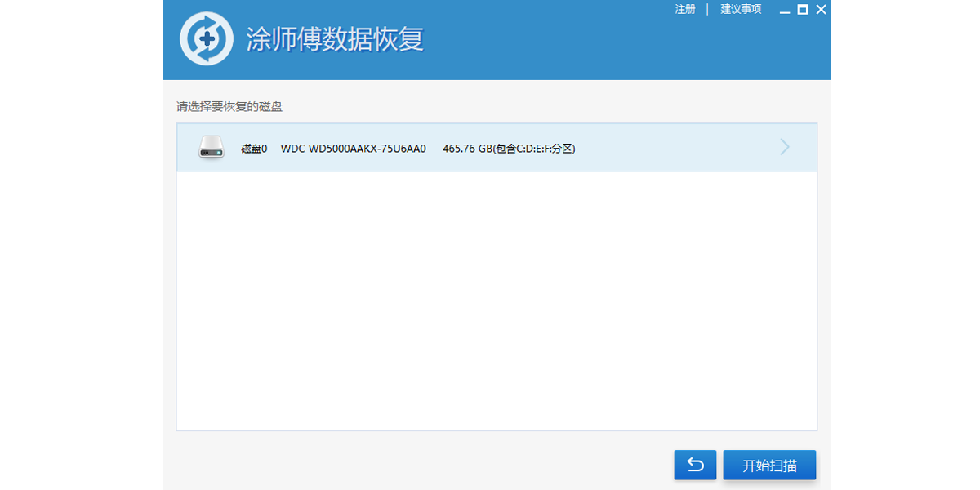Screen dimensions: 980x490
Task: Click the maximize window icon
Action: tap(803, 10)
